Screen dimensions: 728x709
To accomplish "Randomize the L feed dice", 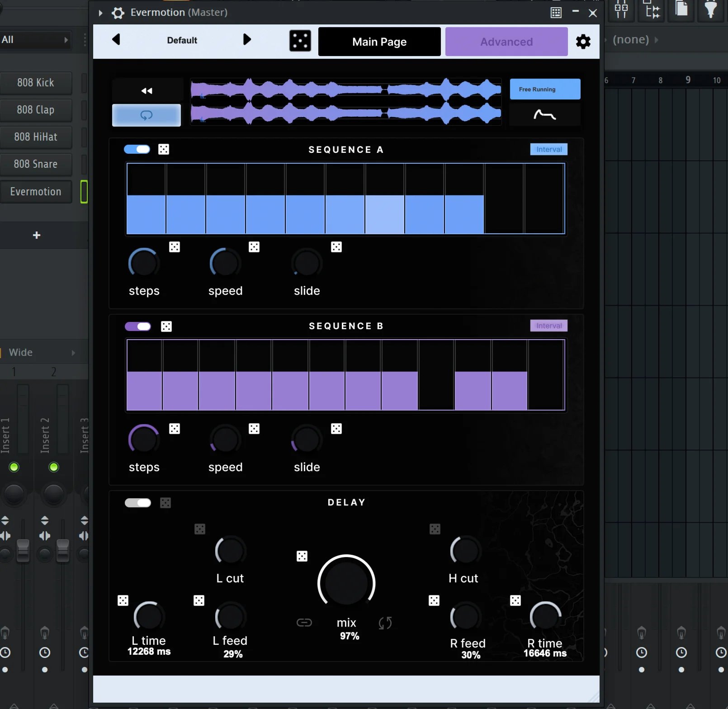I will click(x=199, y=600).
